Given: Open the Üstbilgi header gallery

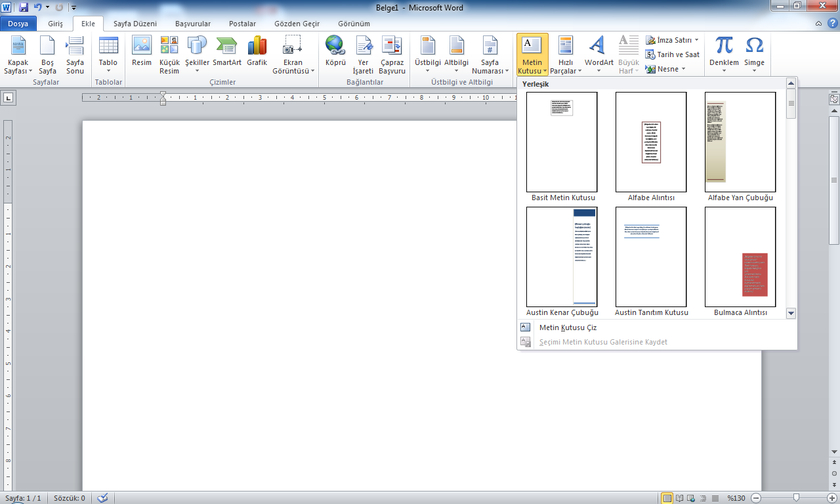Looking at the screenshot, I should [428, 55].
